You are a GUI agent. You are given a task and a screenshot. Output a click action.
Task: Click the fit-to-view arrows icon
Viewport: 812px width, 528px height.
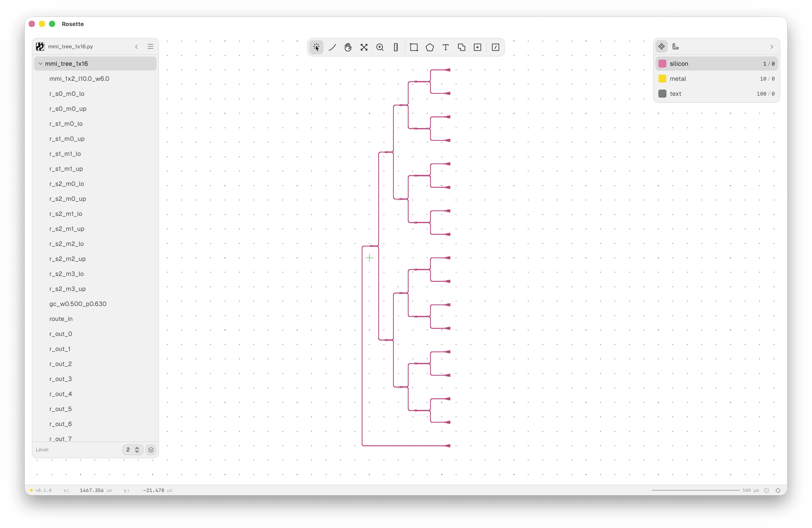point(364,47)
